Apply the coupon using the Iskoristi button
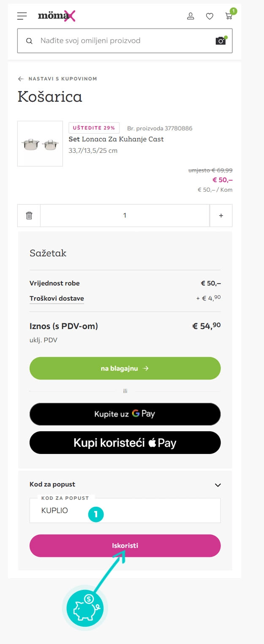This screenshot has width=264, height=644. click(x=125, y=546)
